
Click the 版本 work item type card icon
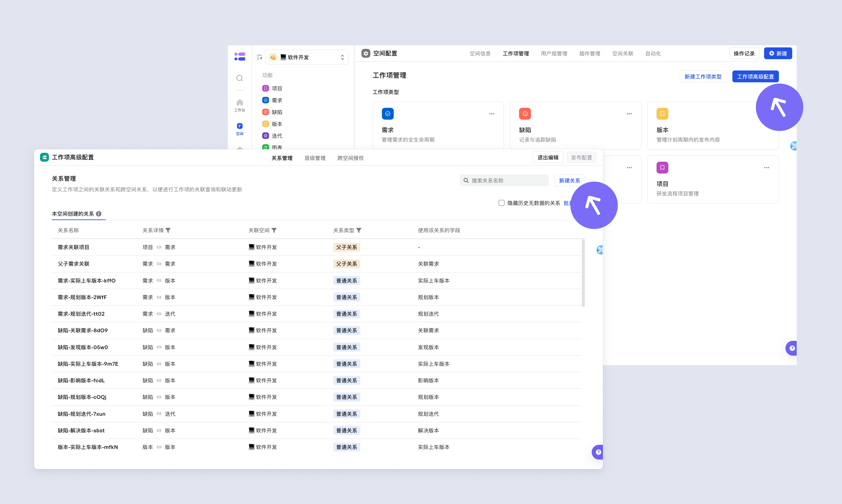point(662,114)
